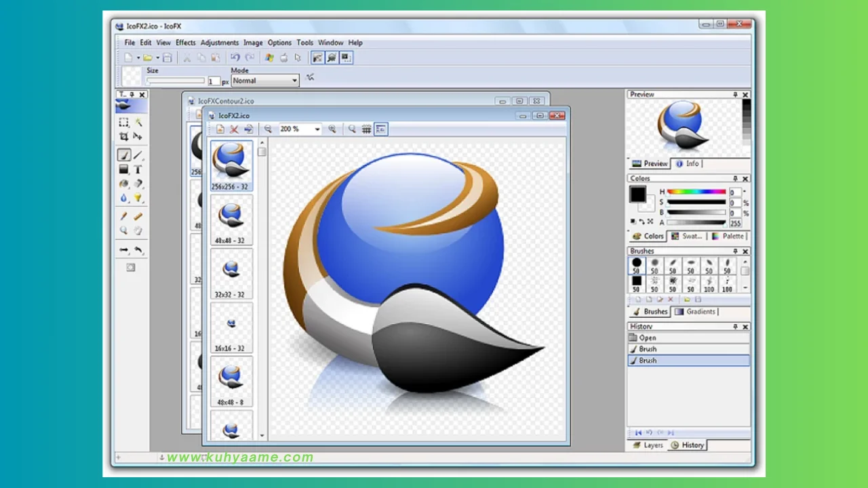Expand arrow next to Open folder icon
868x488 pixels.
point(157,58)
